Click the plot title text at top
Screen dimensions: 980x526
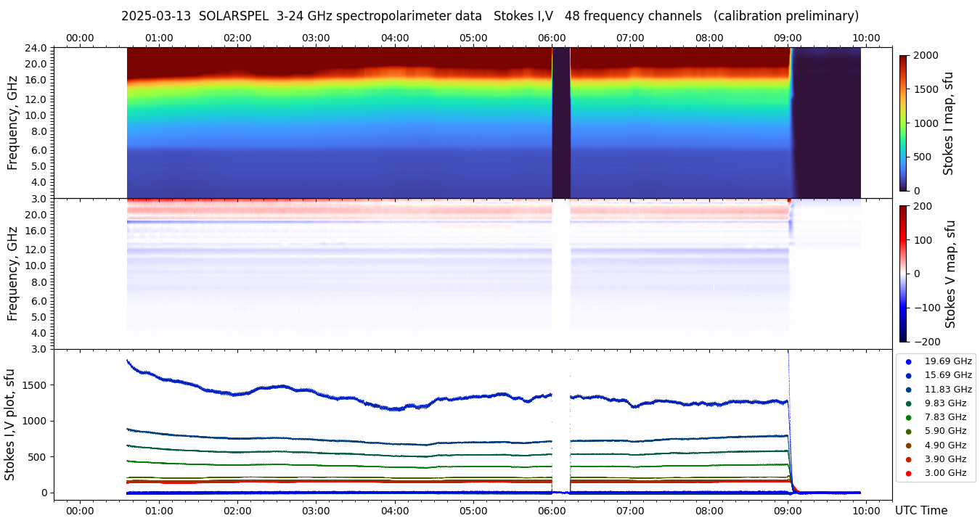tap(490, 16)
